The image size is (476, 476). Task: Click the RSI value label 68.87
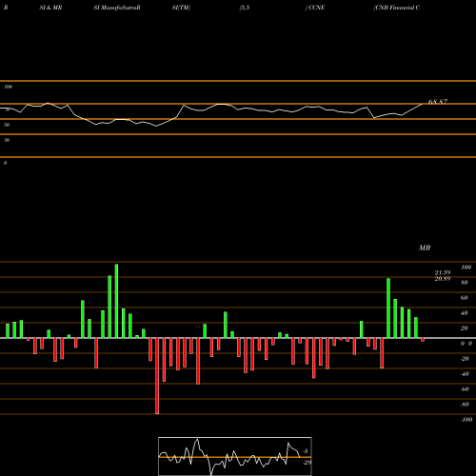pos(438,102)
